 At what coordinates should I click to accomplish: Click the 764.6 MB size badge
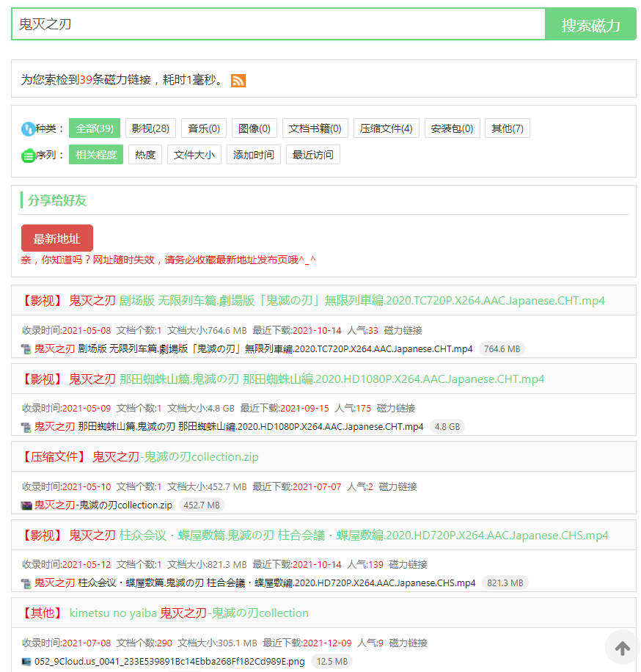502,349
